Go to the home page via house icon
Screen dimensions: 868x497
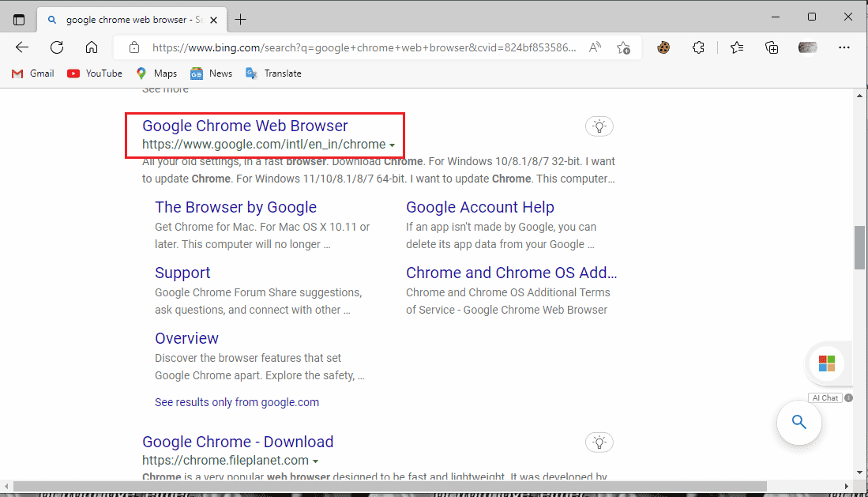(92, 47)
